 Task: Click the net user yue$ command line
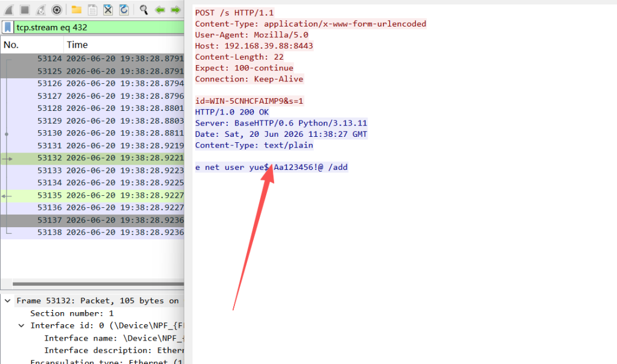pyautogui.click(x=272, y=167)
